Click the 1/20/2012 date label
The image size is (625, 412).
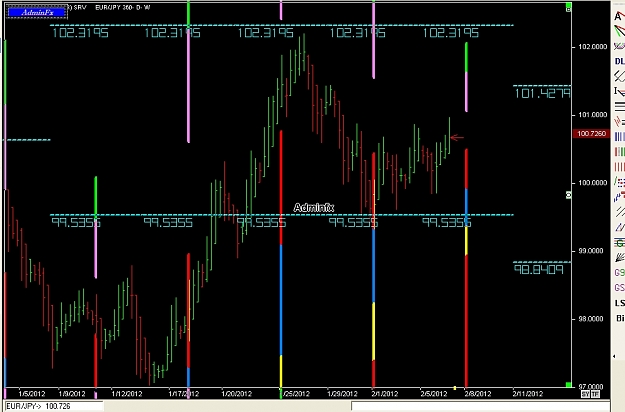click(237, 394)
